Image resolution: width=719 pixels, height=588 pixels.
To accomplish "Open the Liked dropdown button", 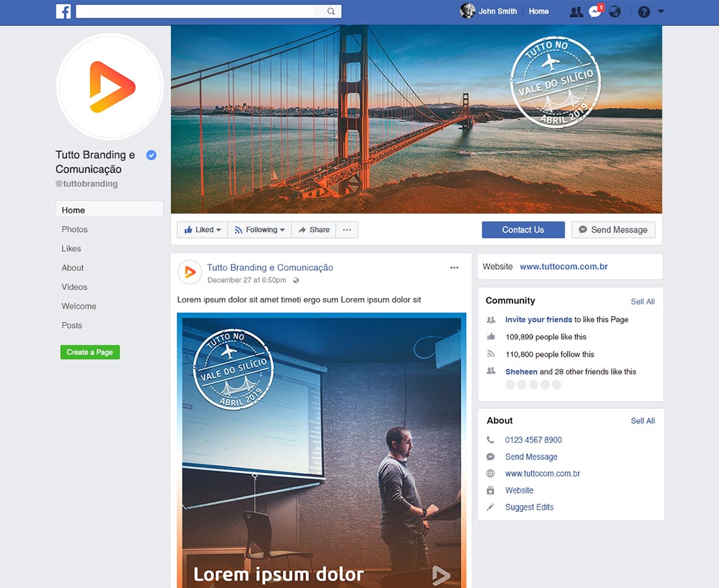I will pos(202,229).
